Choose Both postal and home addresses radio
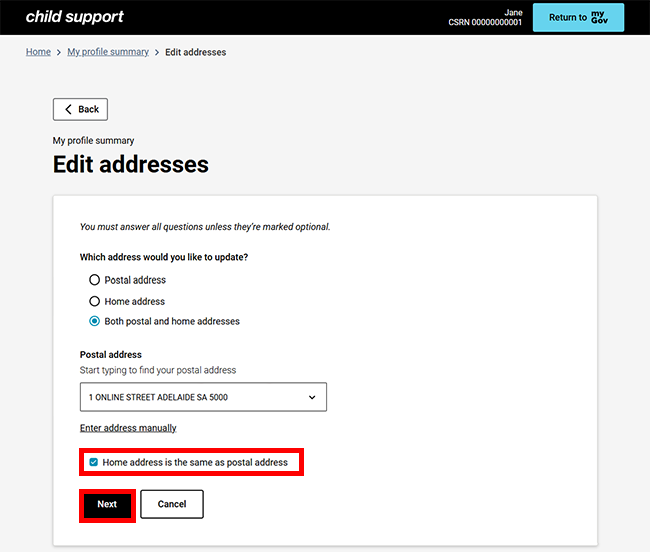Screen dimensions: 650x552 [95, 322]
